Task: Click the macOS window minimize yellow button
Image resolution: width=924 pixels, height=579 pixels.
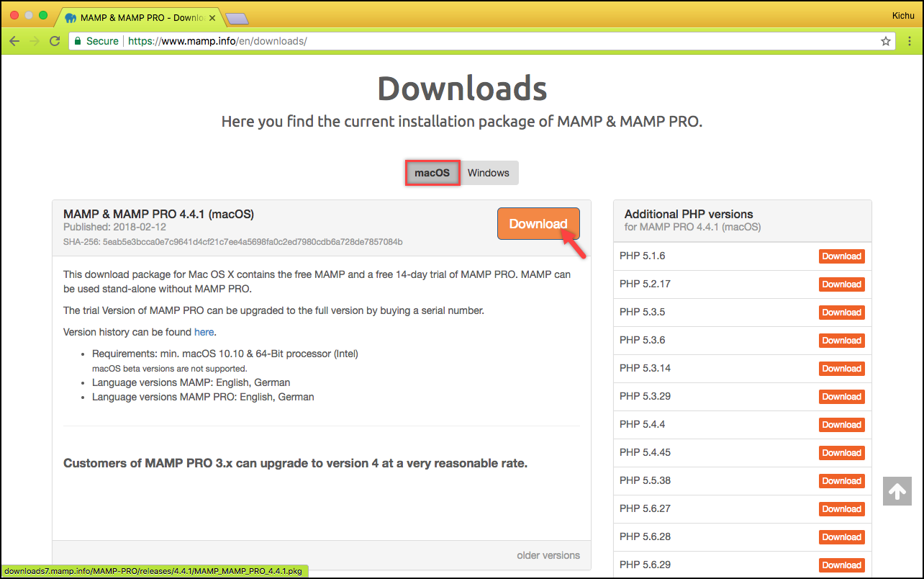Action: [x=29, y=15]
